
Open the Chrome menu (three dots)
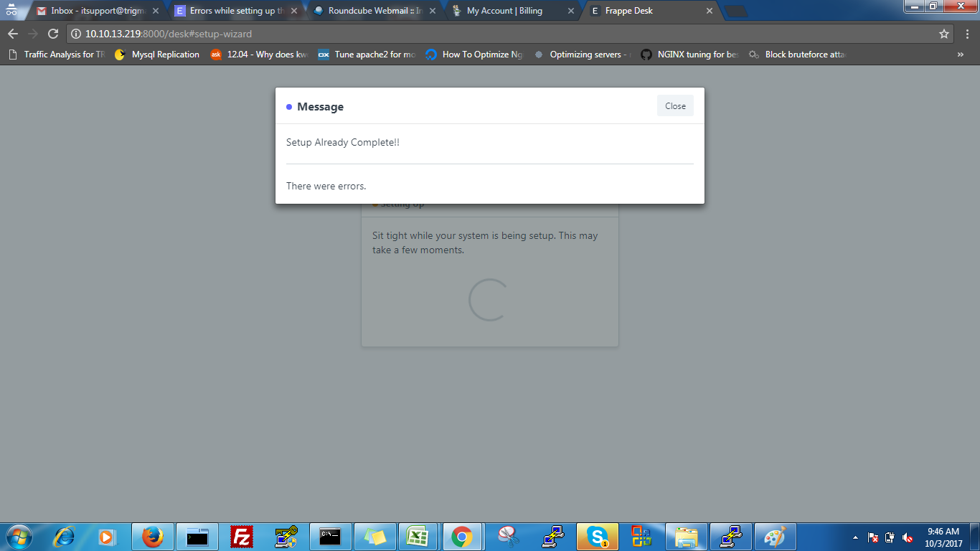[968, 34]
